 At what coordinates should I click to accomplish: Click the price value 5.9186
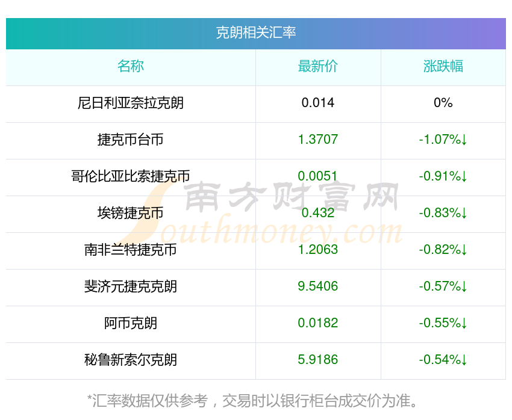(x=317, y=360)
